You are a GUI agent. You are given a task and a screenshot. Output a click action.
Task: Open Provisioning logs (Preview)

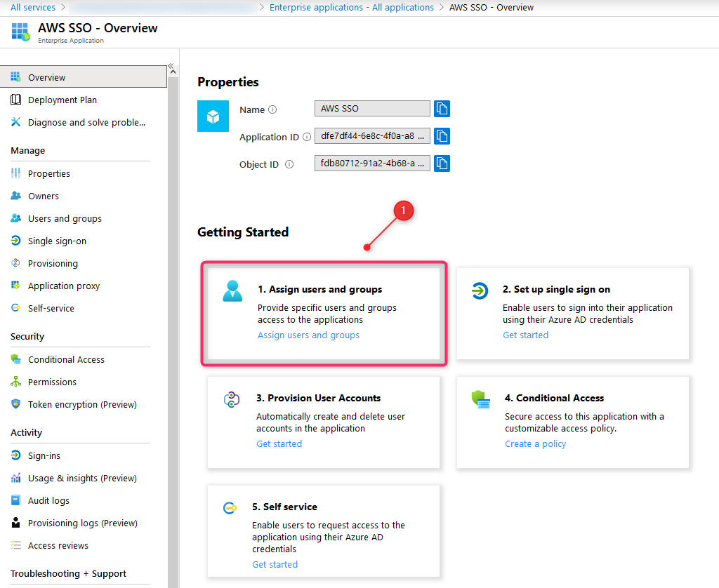(83, 523)
